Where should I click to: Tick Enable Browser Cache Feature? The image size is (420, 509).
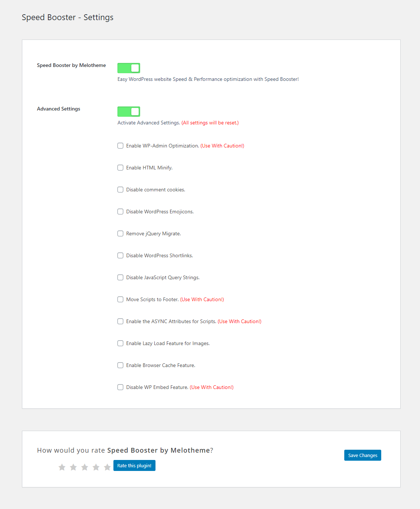120,365
